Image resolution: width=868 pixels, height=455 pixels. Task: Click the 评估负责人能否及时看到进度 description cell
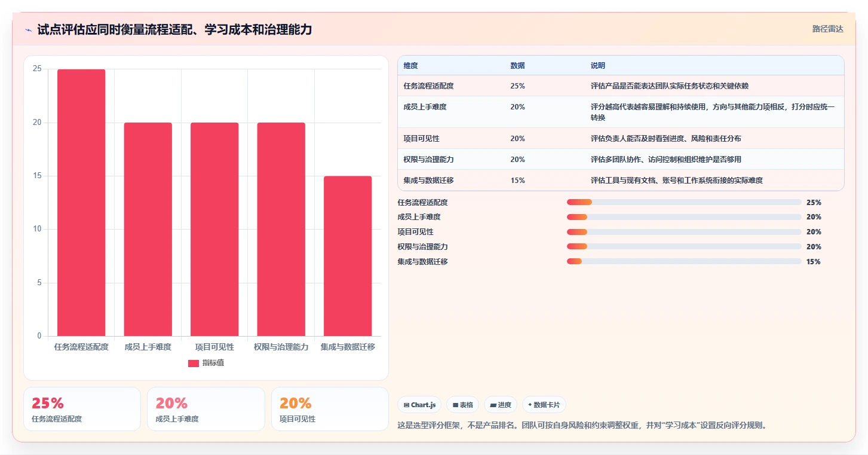click(714, 138)
